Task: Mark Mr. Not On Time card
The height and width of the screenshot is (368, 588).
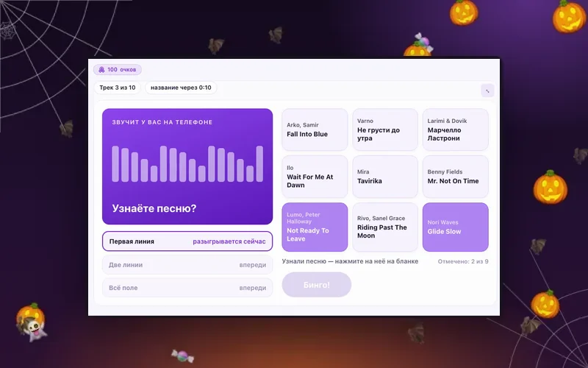Action: click(x=455, y=177)
